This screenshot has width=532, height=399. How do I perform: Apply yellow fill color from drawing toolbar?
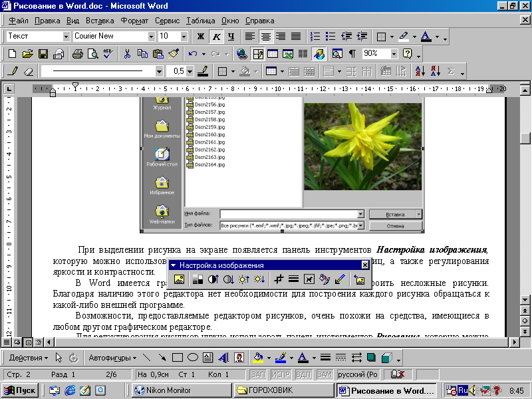(259, 358)
